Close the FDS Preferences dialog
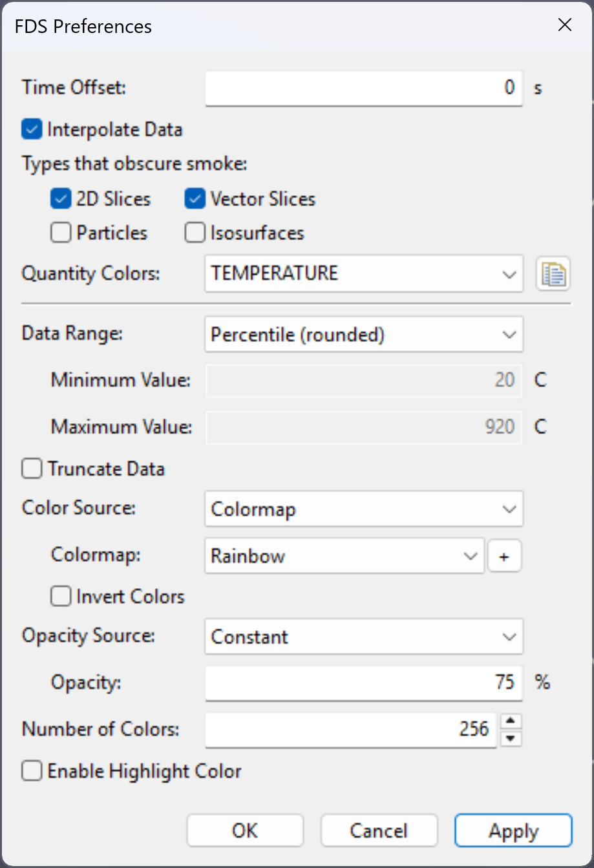This screenshot has width=594, height=868. coord(565,25)
